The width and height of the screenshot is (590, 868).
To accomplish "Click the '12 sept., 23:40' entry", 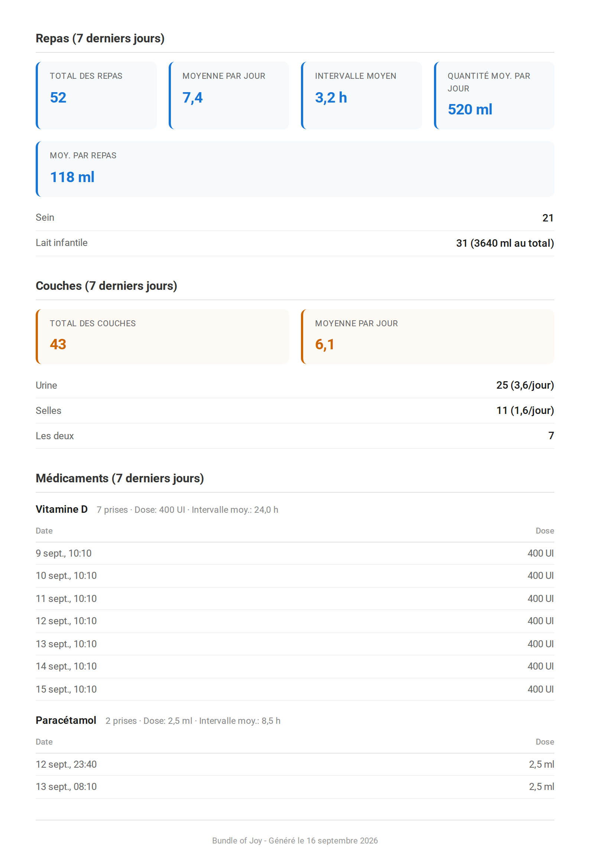I will click(66, 764).
